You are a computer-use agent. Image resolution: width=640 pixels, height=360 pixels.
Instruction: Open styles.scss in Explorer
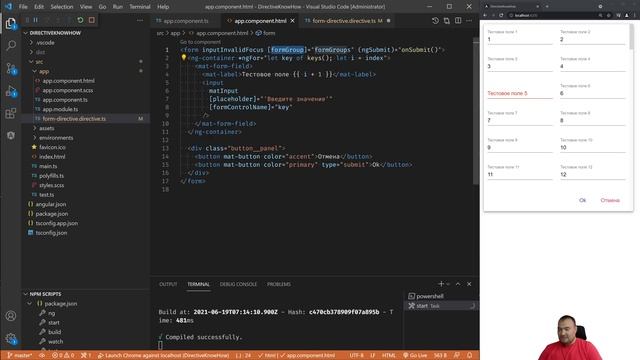pyautogui.click(x=51, y=185)
